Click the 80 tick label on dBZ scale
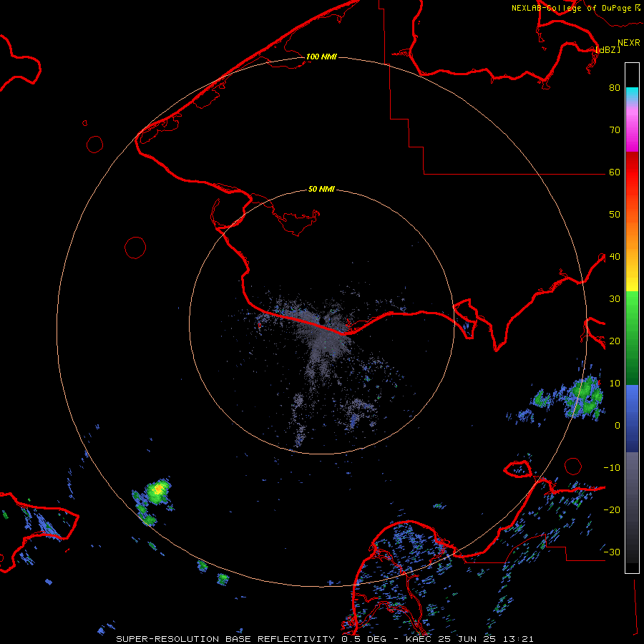The height and width of the screenshot is (644, 644). (x=615, y=88)
